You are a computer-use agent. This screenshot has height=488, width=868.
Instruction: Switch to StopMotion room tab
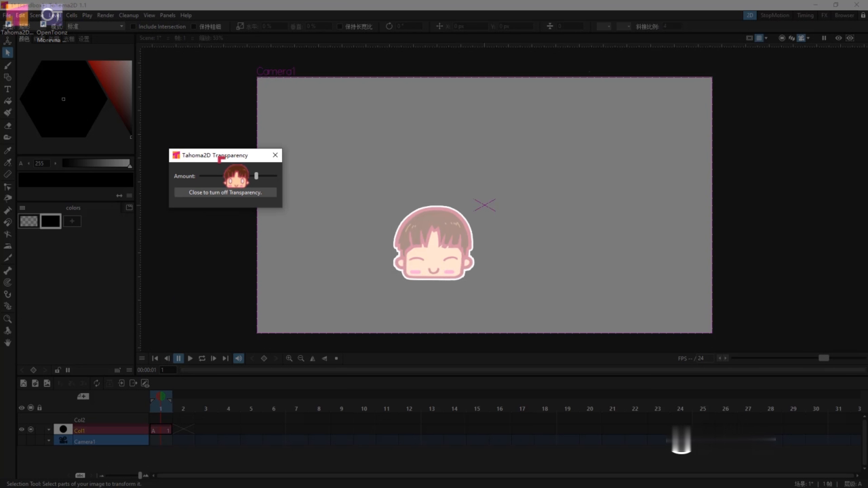tap(775, 15)
